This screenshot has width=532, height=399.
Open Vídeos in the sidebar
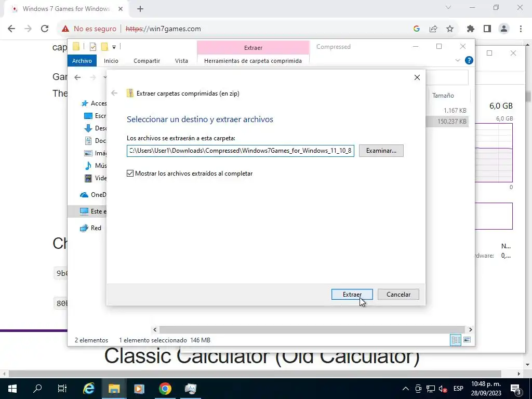click(x=95, y=178)
